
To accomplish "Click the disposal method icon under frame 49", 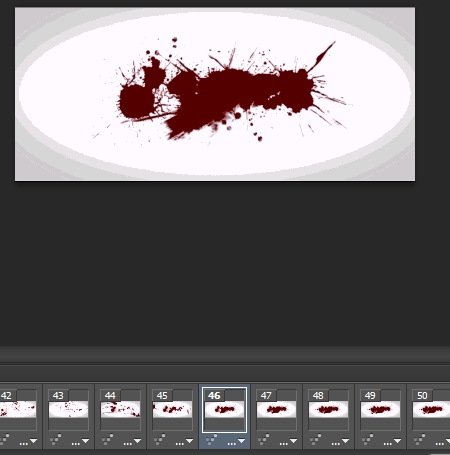I will click(x=367, y=440).
